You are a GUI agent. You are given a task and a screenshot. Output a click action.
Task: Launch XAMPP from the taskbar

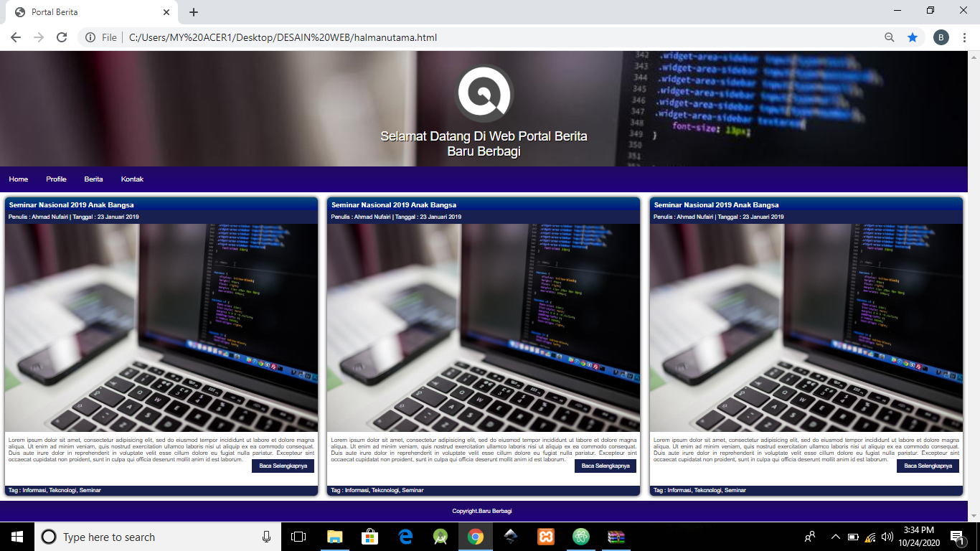545,537
